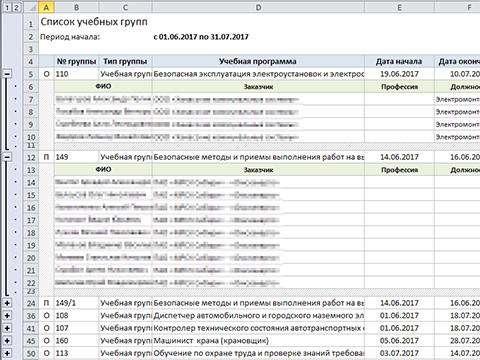Image resolution: width=480 pixels, height=360 pixels.
Task: Click group number cell '107'
Action: click(76, 328)
